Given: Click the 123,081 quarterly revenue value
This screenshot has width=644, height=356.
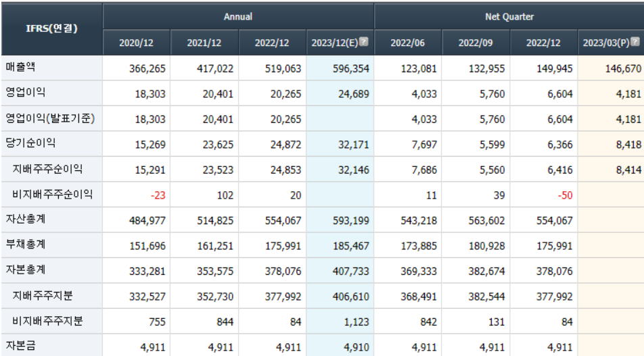Looking at the screenshot, I should (419, 68).
